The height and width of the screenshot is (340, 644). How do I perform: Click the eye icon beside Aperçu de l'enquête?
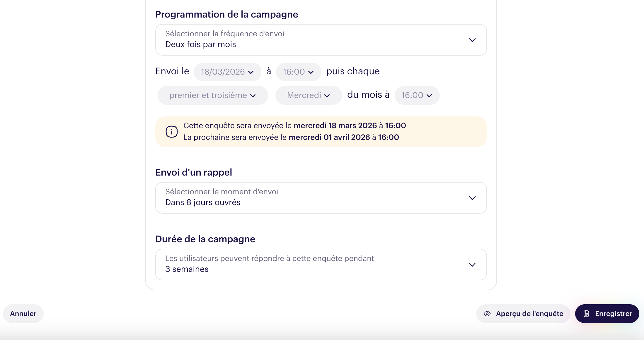[x=487, y=314]
